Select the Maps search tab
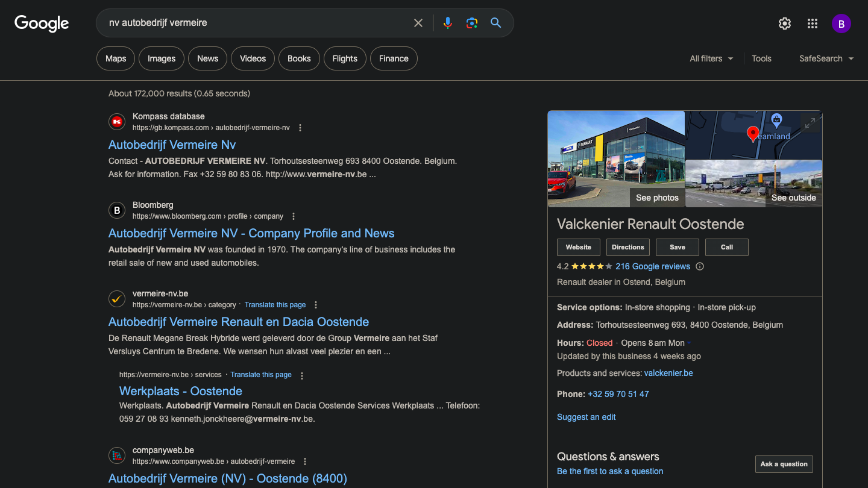 pos(116,58)
